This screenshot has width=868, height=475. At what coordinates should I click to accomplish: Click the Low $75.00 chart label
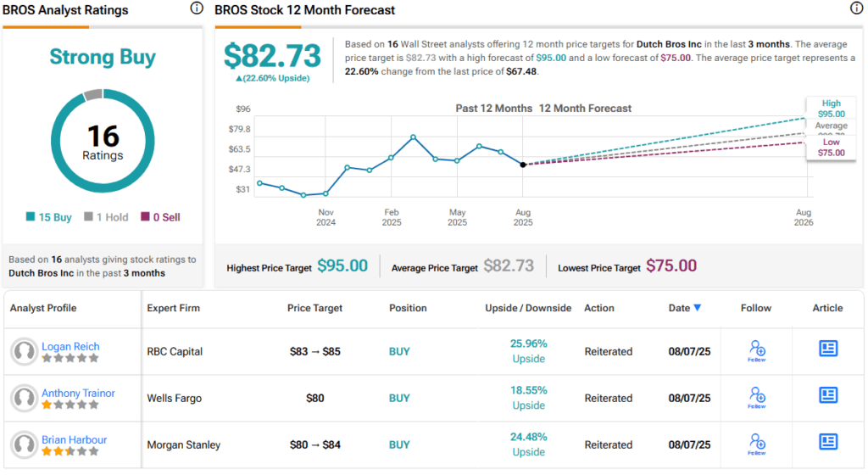[x=832, y=148]
